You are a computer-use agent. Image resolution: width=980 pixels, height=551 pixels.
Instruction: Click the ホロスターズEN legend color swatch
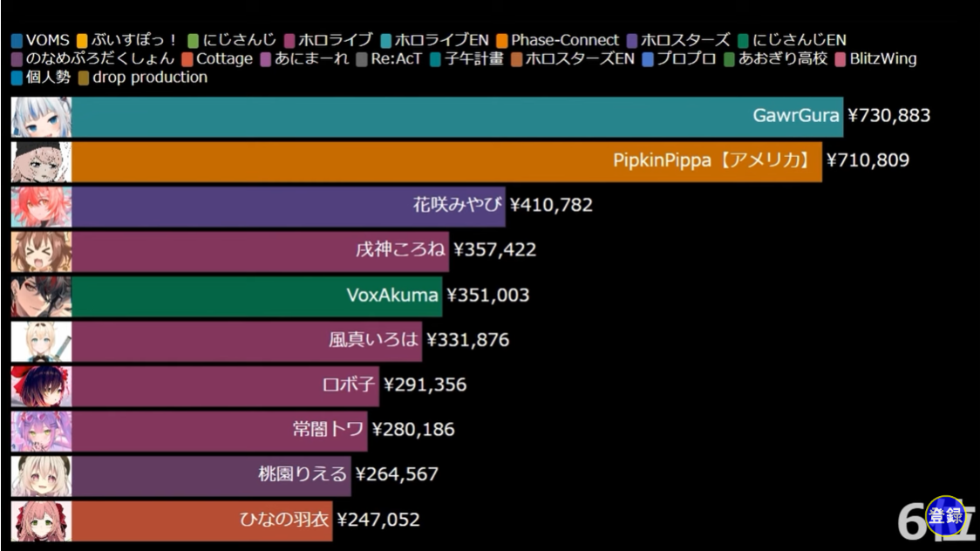point(516,59)
